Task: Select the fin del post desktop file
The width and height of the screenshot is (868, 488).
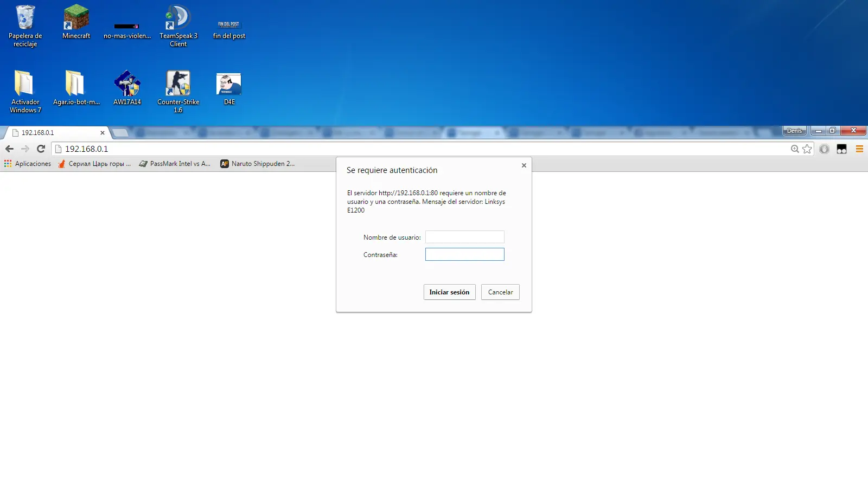Action: click(229, 30)
